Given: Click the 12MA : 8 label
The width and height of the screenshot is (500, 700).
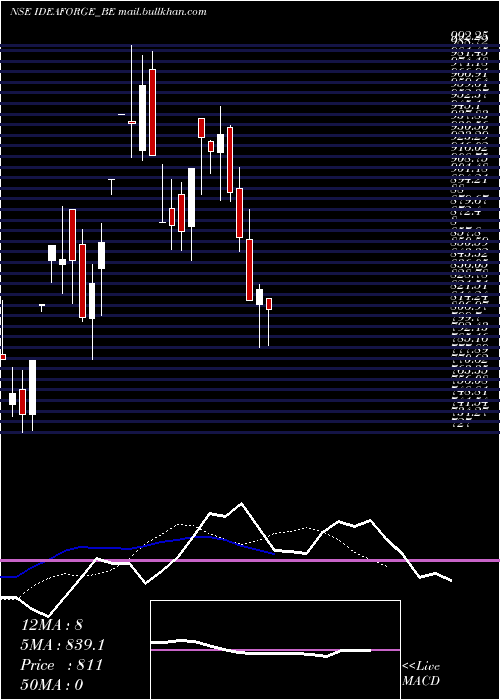Looking at the screenshot, I should click(52, 625).
